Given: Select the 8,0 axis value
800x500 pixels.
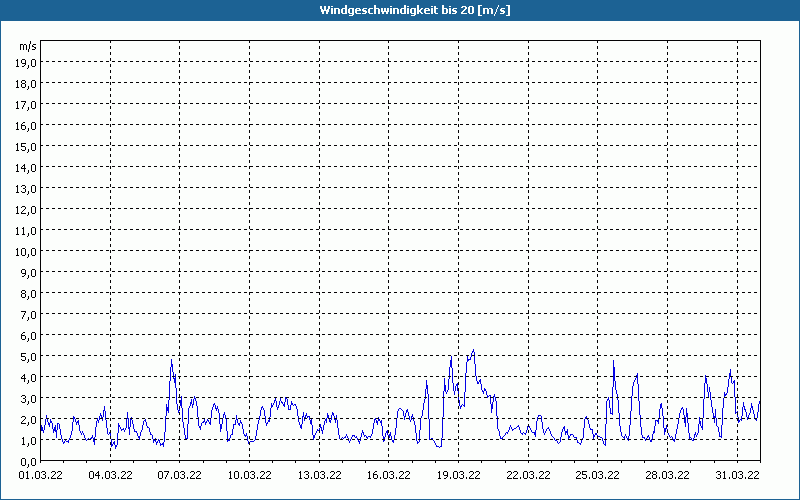Looking at the screenshot, I should 28,293.
